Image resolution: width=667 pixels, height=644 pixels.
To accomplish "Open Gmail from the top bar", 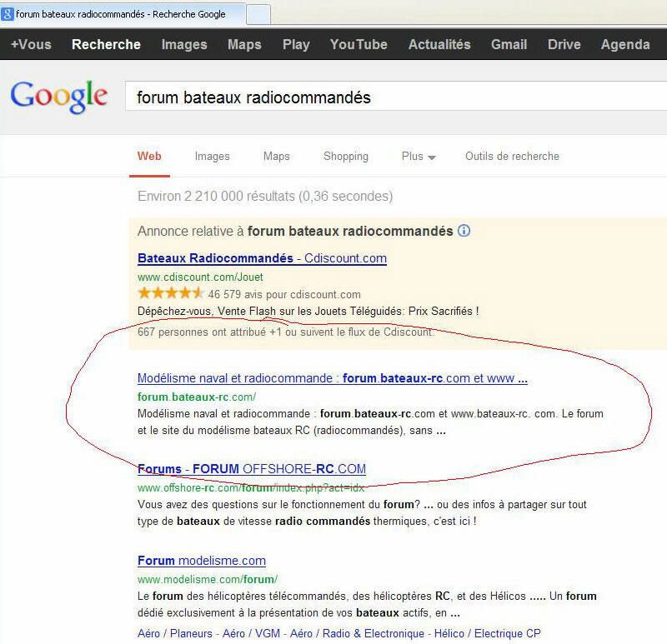I will tap(509, 44).
